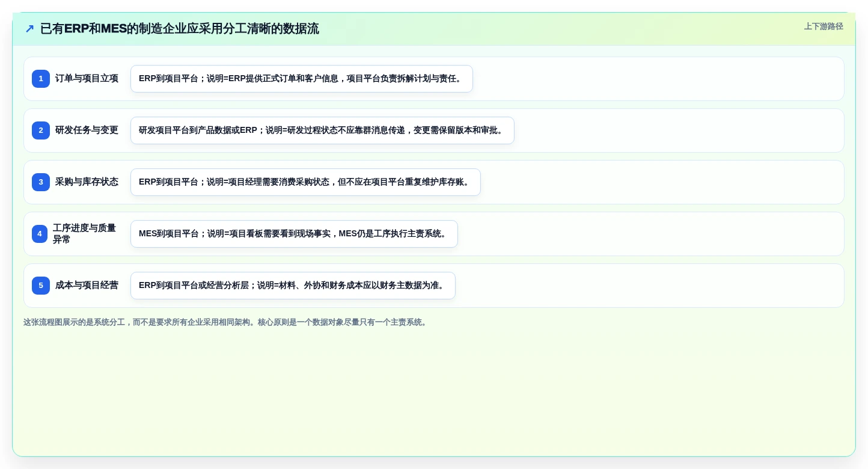Click the description box mentioning ERP提供正式订单和客户信息
This screenshot has width=868, height=469.
[x=302, y=79]
